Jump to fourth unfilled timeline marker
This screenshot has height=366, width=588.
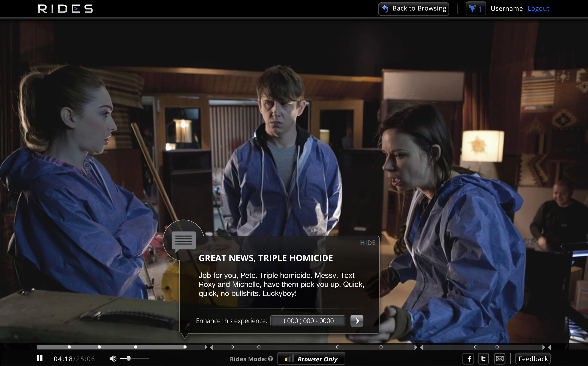[x=381, y=347]
